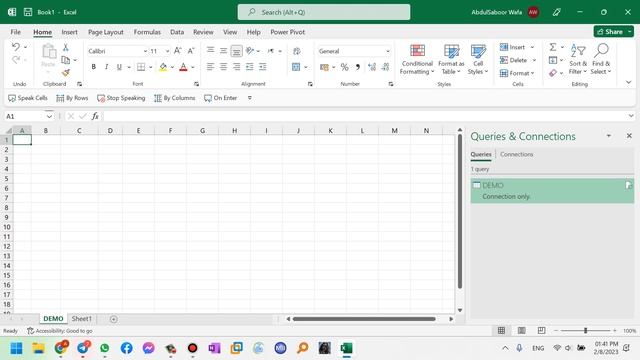Toggle Top Align vertical alignment
This screenshot has height=360, width=640.
210,50
